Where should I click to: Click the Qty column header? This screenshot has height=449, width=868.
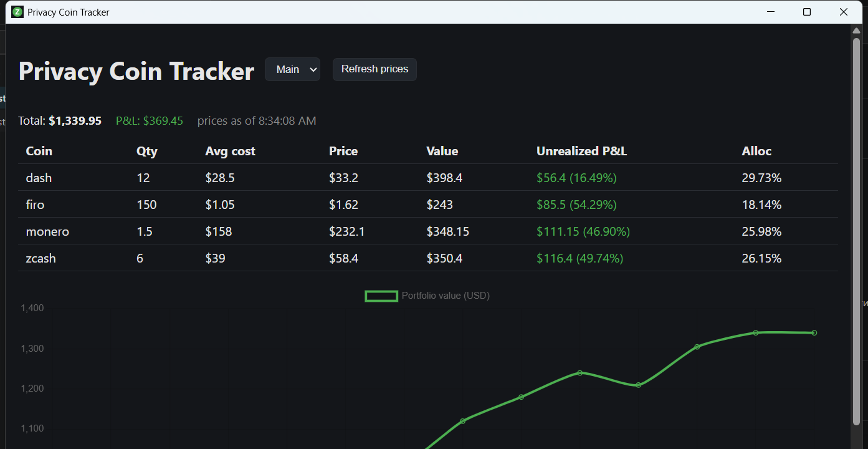click(147, 151)
